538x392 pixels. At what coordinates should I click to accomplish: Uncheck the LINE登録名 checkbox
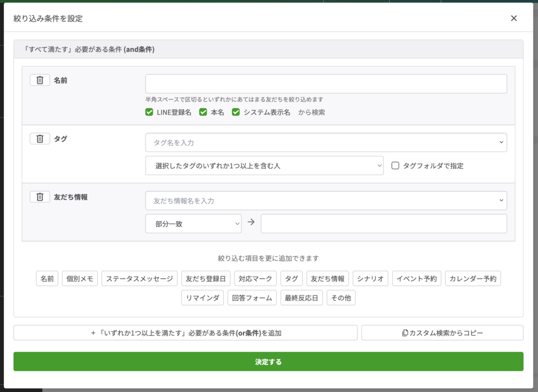149,112
